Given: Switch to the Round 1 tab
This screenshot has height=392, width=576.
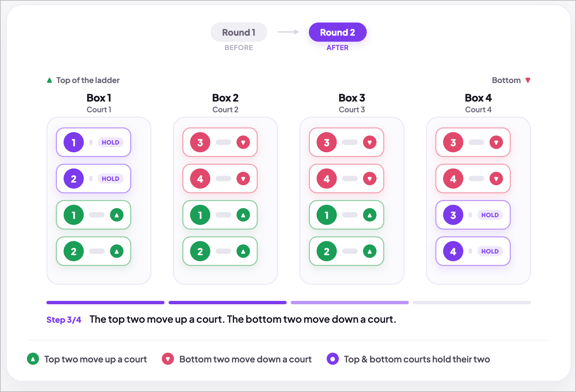Looking at the screenshot, I should [239, 32].
